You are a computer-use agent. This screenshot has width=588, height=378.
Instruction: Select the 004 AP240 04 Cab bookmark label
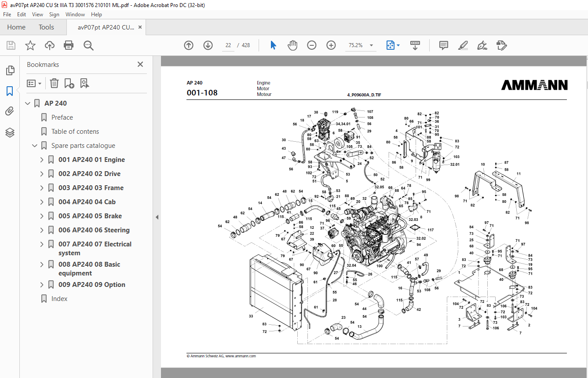click(x=87, y=202)
